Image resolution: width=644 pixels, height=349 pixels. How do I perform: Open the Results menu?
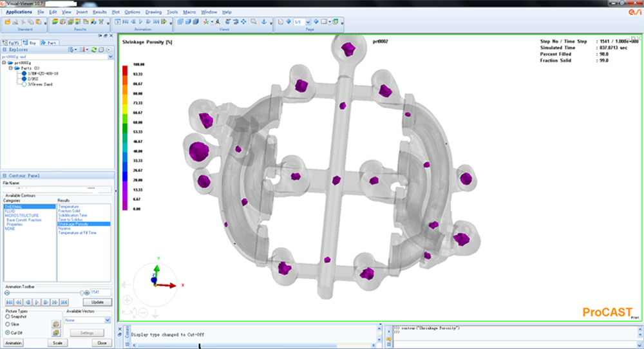pos(100,12)
